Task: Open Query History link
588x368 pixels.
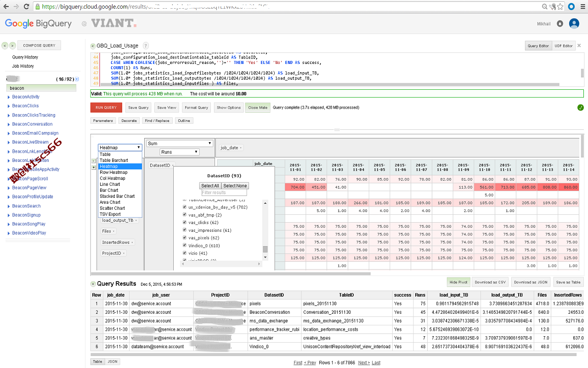Action: (x=25, y=57)
